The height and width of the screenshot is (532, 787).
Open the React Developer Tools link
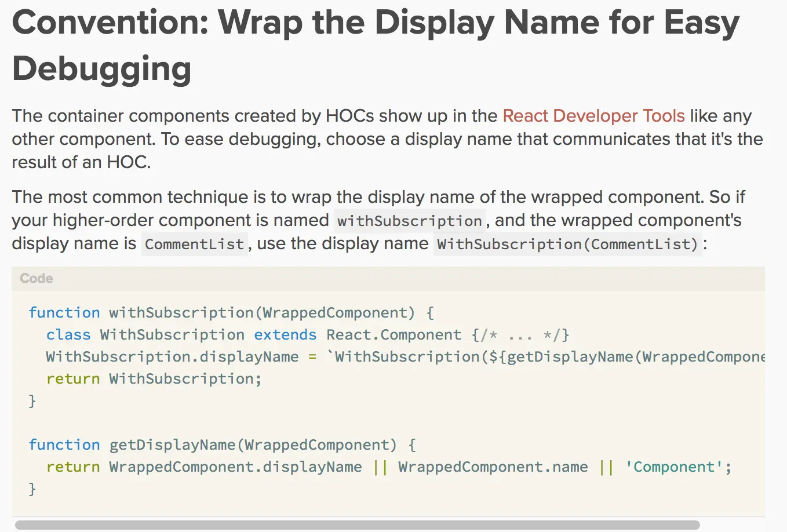point(593,116)
